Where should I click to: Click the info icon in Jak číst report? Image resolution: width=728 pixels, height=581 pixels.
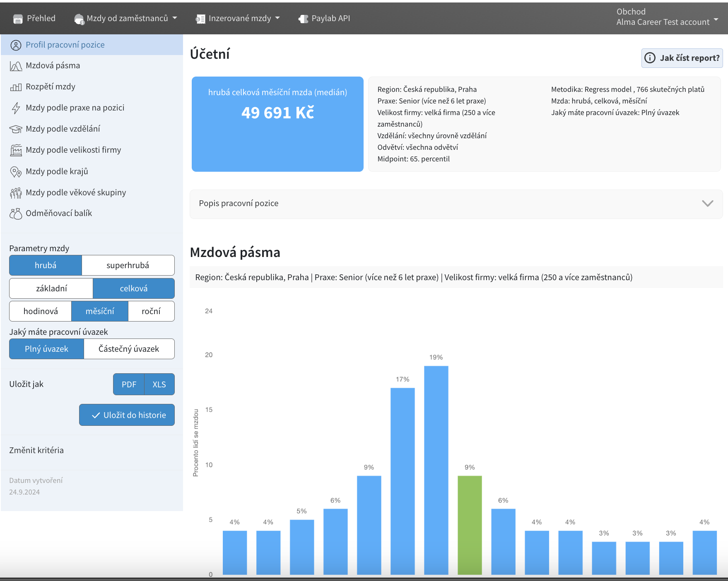click(x=650, y=58)
